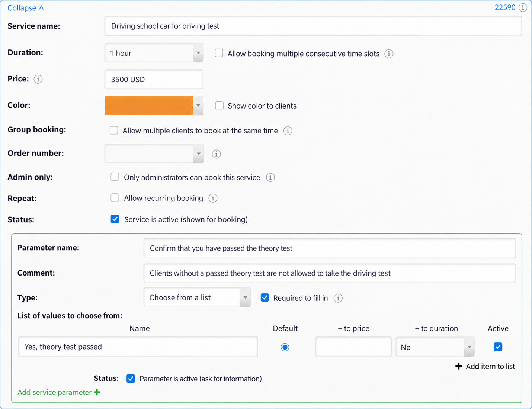This screenshot has height=409, width=532.
Task: Open info icon for Admin only option
Action: (x=270, y=177)
